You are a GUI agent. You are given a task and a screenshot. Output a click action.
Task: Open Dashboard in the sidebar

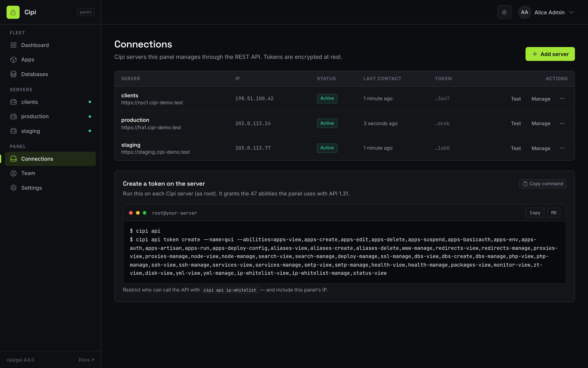click(x=50, y=45)
